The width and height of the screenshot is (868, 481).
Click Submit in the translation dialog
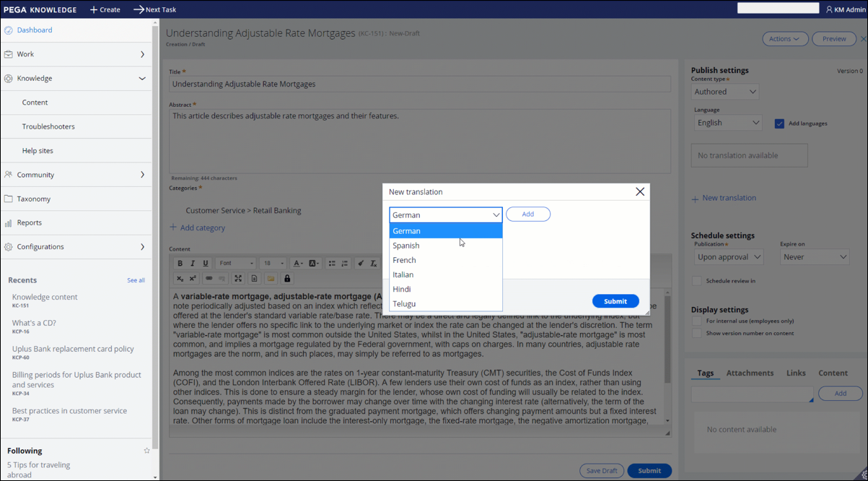(615, 301)
